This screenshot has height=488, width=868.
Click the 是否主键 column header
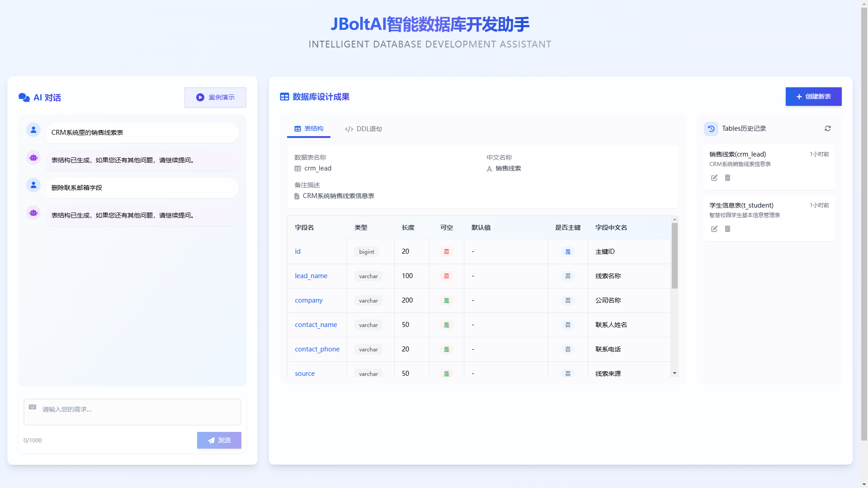[x=568, y=227]
